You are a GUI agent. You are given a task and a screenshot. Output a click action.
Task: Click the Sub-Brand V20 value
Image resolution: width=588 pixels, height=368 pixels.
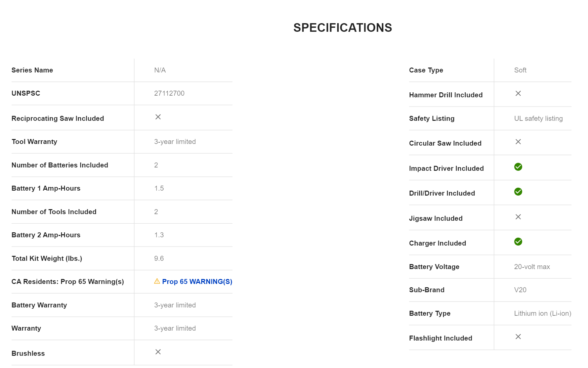pyautogui.click(x=520, y=290)
